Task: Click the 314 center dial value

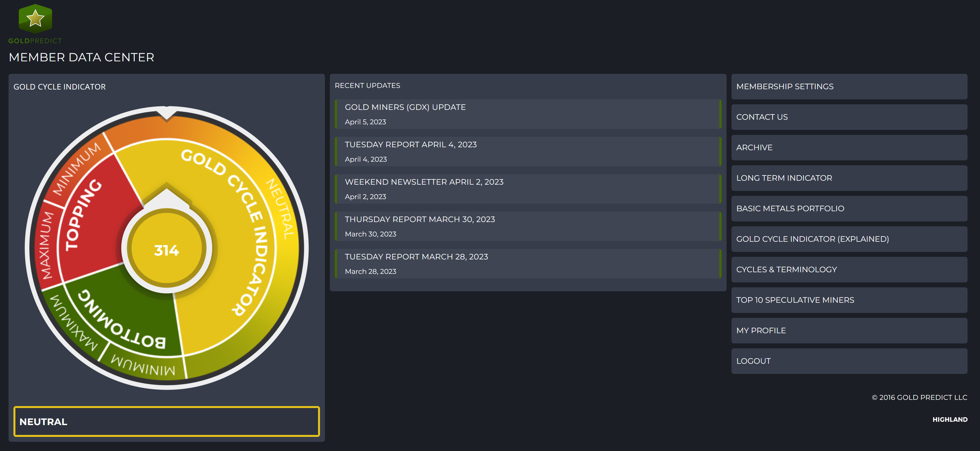Action: [166, 250]
